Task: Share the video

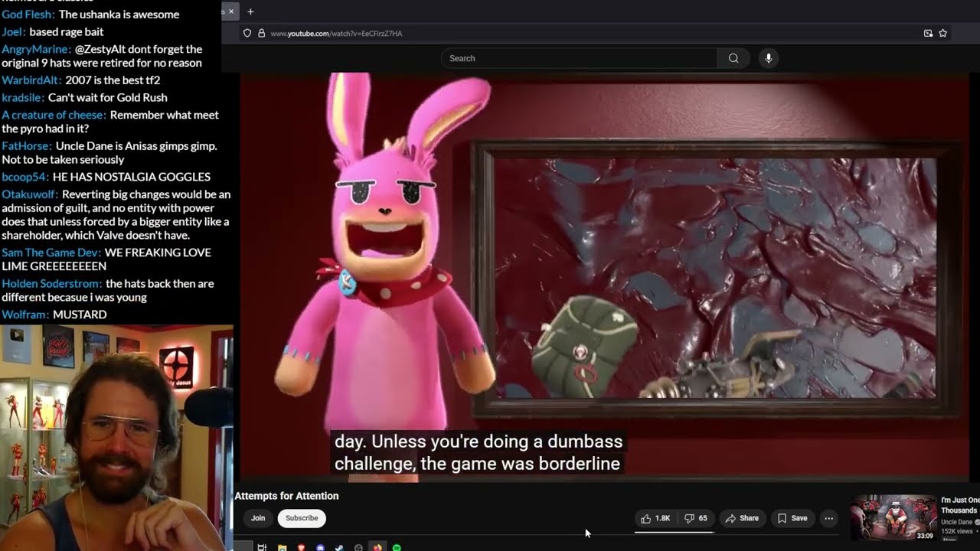Action: pos(742,518)
